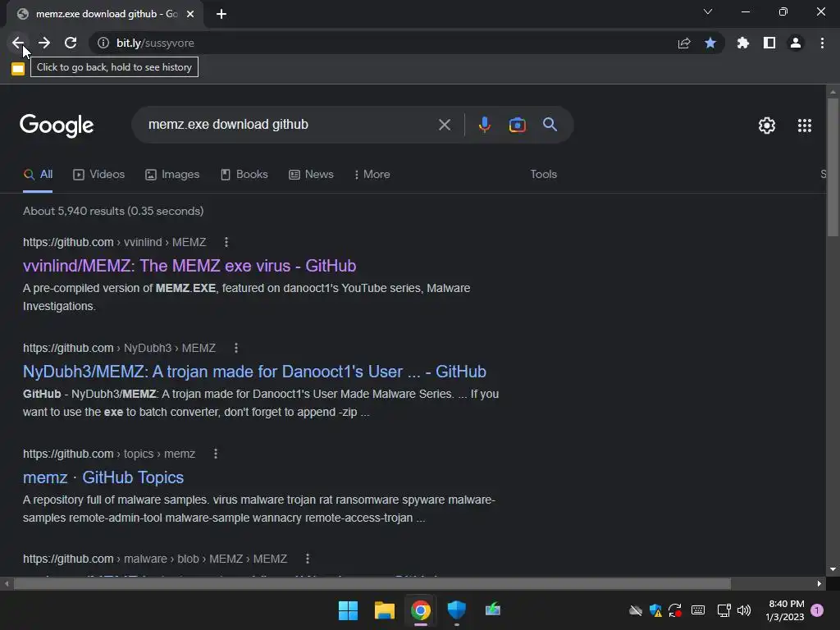Click the touch keyboard tray icon
Viewport: 840px width, 630px height.
pyautogui.click(x=698, y=610)
